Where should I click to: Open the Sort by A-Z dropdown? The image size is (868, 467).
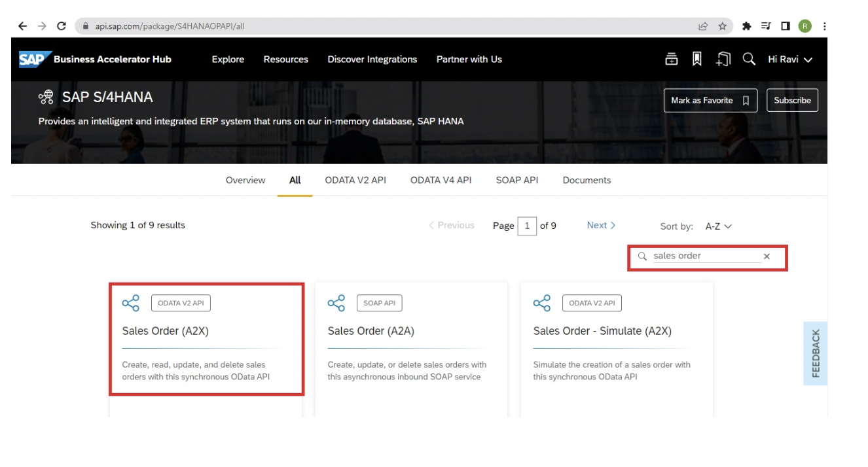tap(718, 226)
